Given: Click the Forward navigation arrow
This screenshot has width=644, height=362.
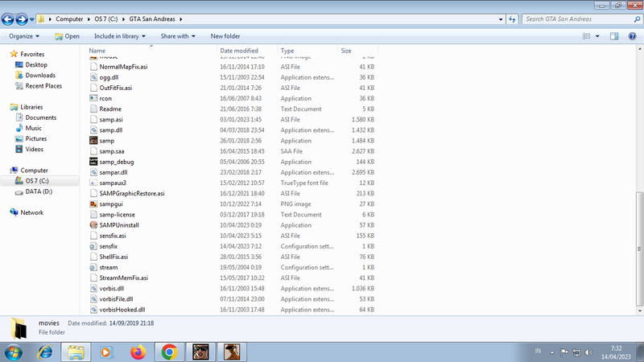Looking at the screenshot, I should [22, 19].
